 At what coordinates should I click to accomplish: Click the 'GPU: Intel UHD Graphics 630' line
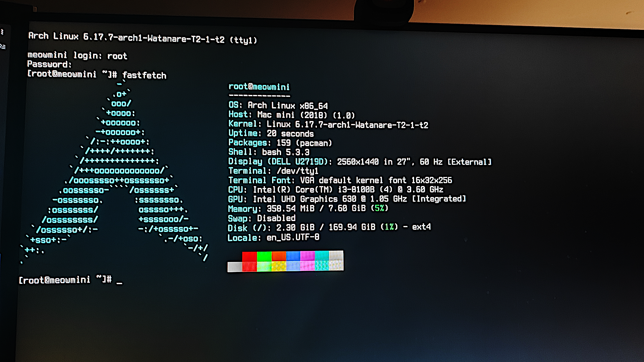tap(347, 199)
